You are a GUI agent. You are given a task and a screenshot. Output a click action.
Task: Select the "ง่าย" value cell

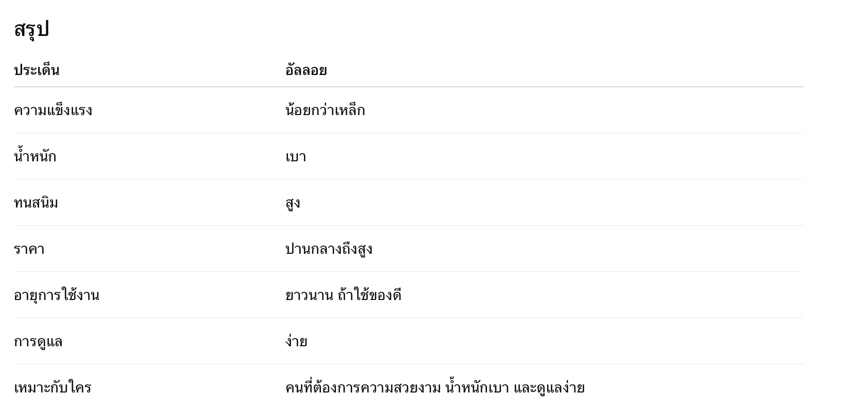click(x=296, y=342)
